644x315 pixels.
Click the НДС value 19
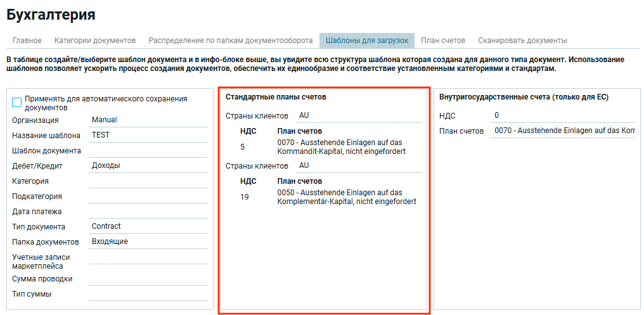pos(245,197)
